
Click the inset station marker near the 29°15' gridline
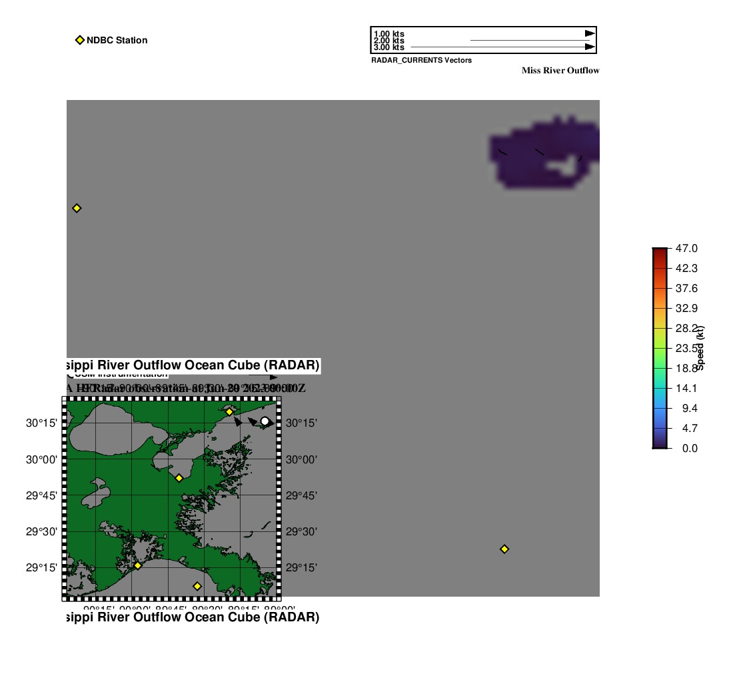[x=138, y=565]
